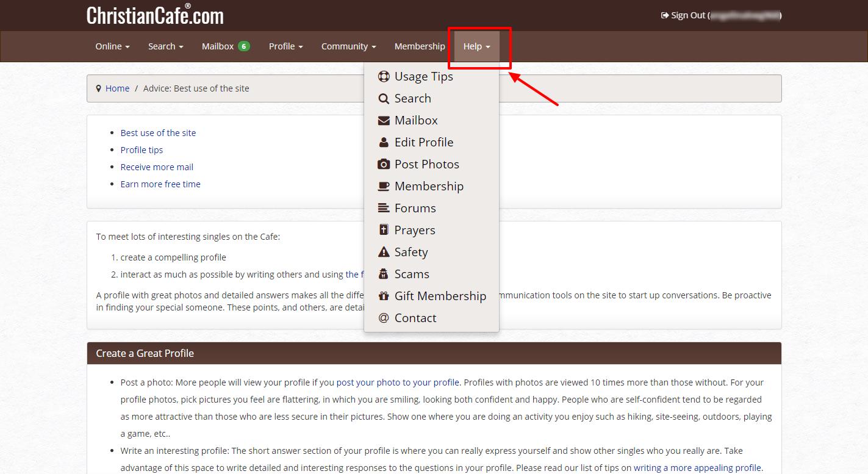The height and width of the screenshot is (474, 868).
Task: Click the warning triangle icon beside Safety
Action: coord(384,252)
